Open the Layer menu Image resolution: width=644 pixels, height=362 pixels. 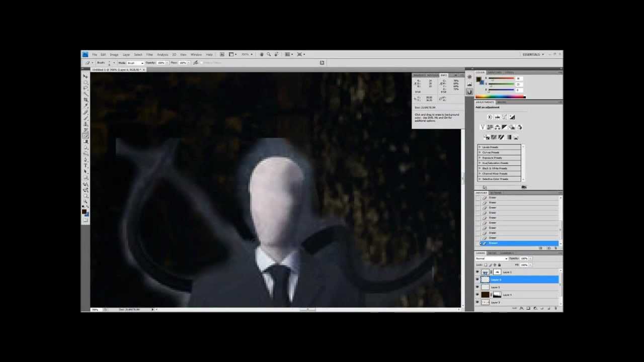[126, 54]
